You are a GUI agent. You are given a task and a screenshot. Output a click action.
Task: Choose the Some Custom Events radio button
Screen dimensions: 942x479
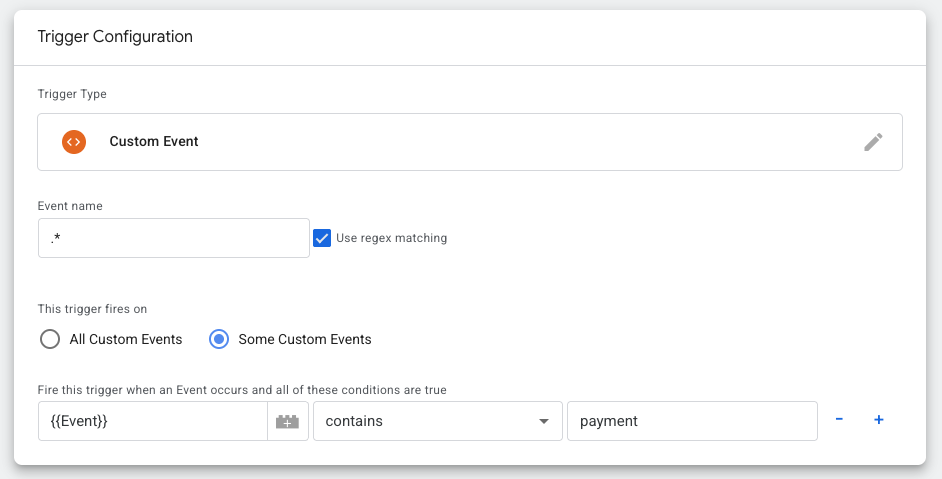point(219,339)
